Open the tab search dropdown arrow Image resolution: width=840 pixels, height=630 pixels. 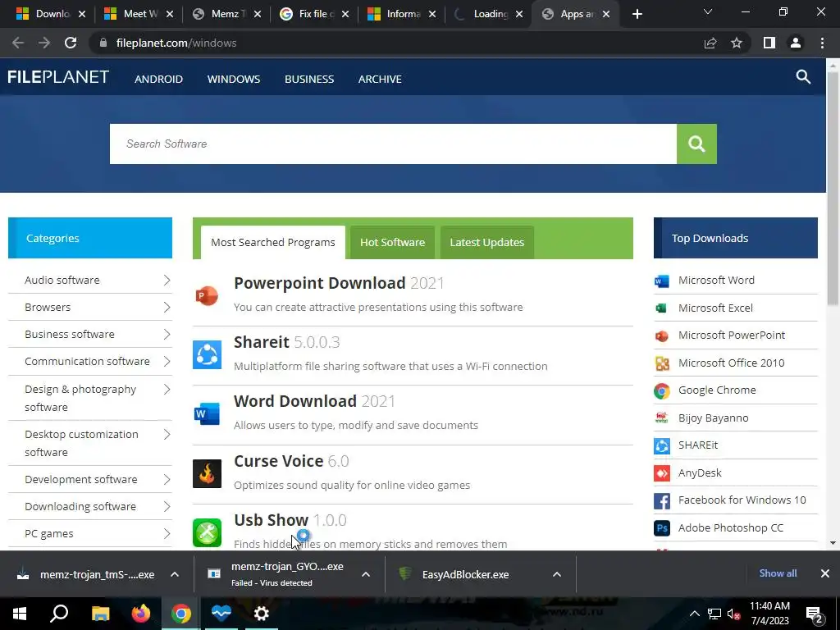click(708, 11)
